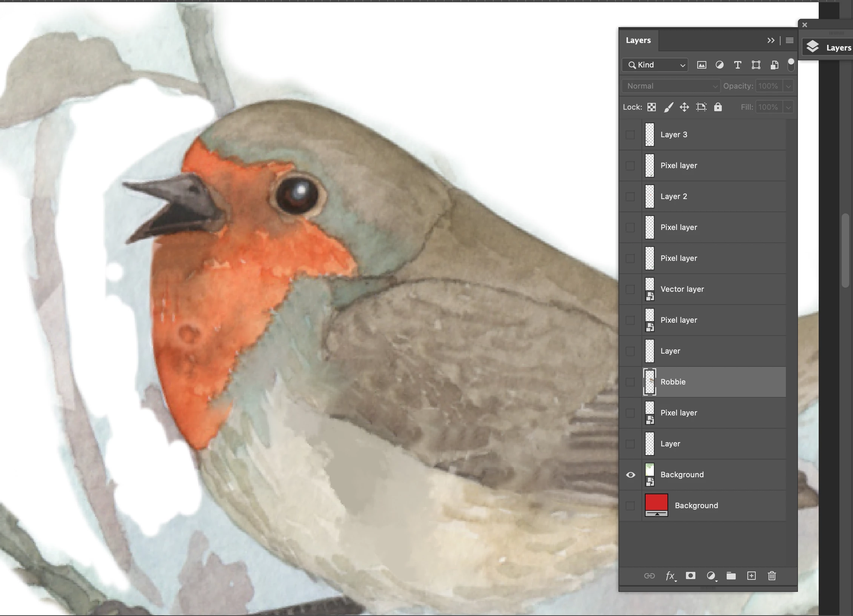Click the collapsed Layers dock button
Viewport: 853px width, 616px height.
point(828,48)
